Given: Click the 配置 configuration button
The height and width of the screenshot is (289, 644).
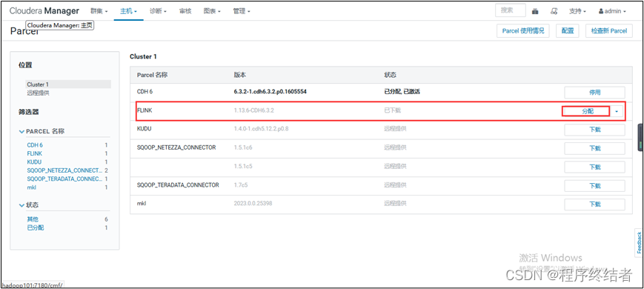Looking at the screenshot, I should tap(568, 31).
